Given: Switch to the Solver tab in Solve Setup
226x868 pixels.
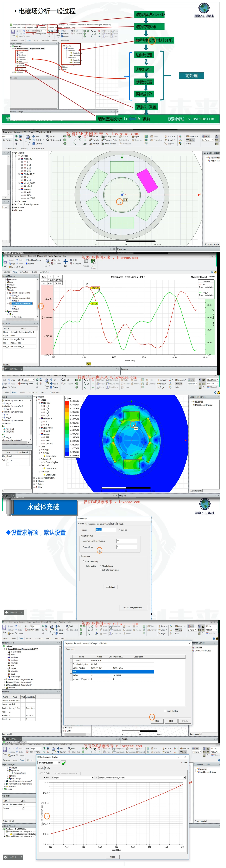Looking at the screenshot, I should pos(114,524).
